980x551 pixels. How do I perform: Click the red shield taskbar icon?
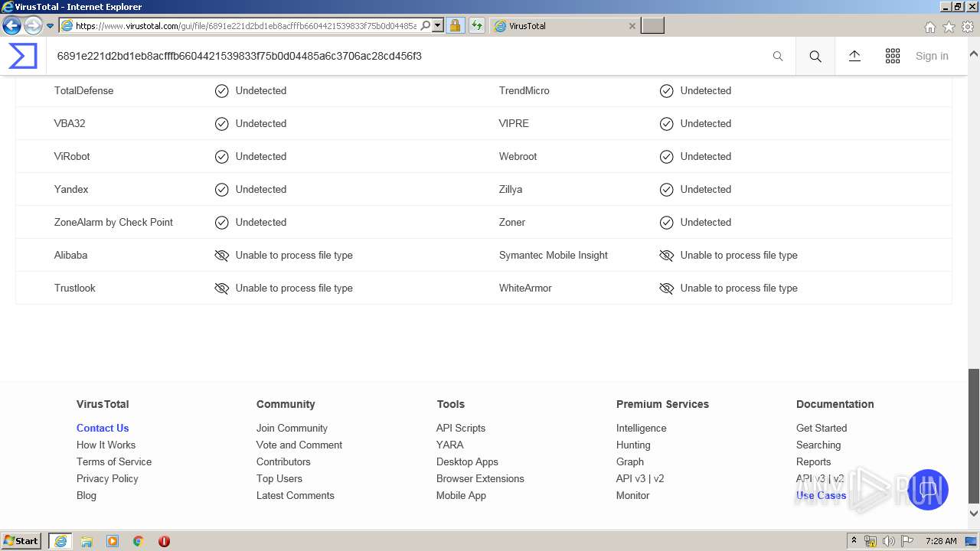point(164,541)
